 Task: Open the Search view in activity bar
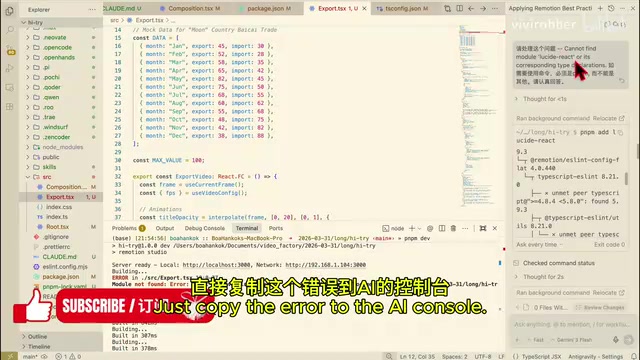click(x=10, y=30)
